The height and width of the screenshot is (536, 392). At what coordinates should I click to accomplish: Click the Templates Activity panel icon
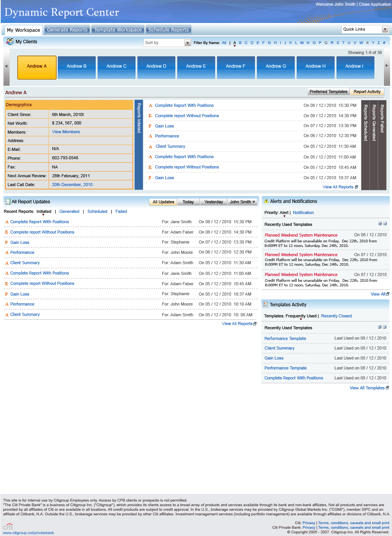(266, 304)
